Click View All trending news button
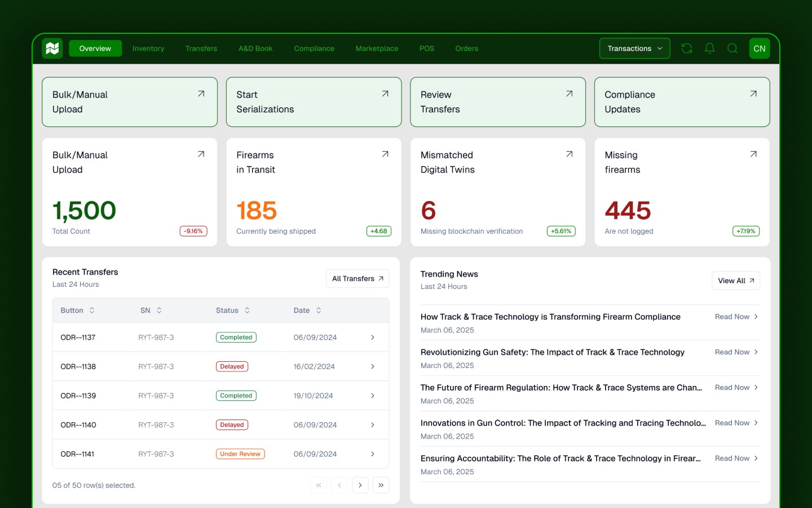 tap(736, 281)
